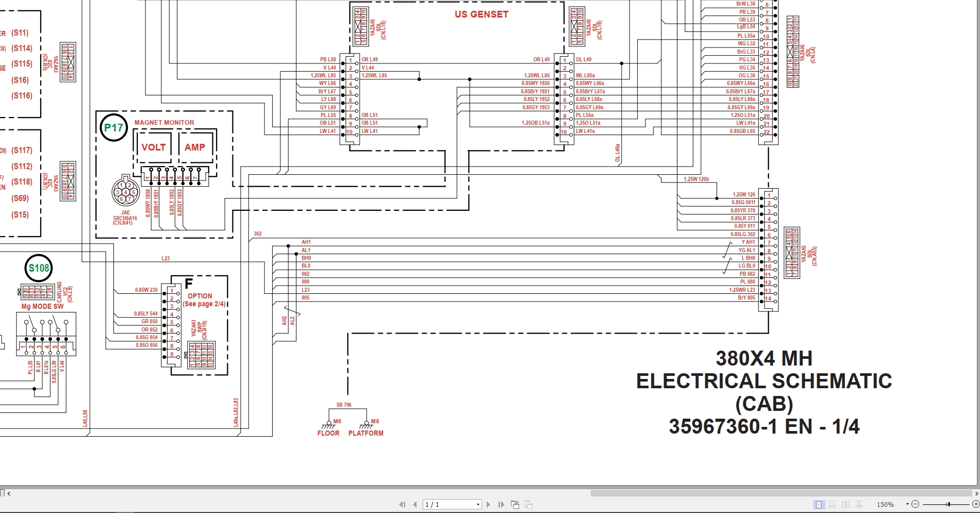980x513 pixels.
Task: Select the book view layout icon
Action: (859, 504)
